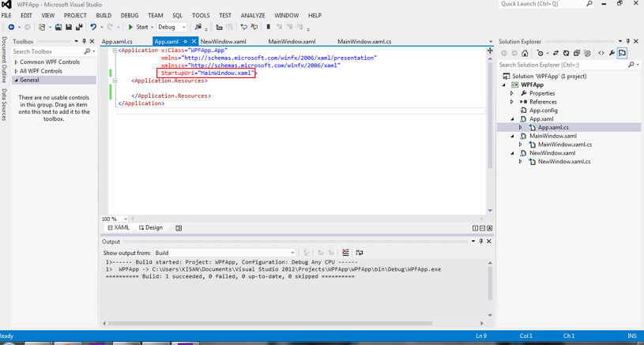The image size is (644, 345).
Task: Toggle pin on the App.xaml tab
Action: coord(185,41)
